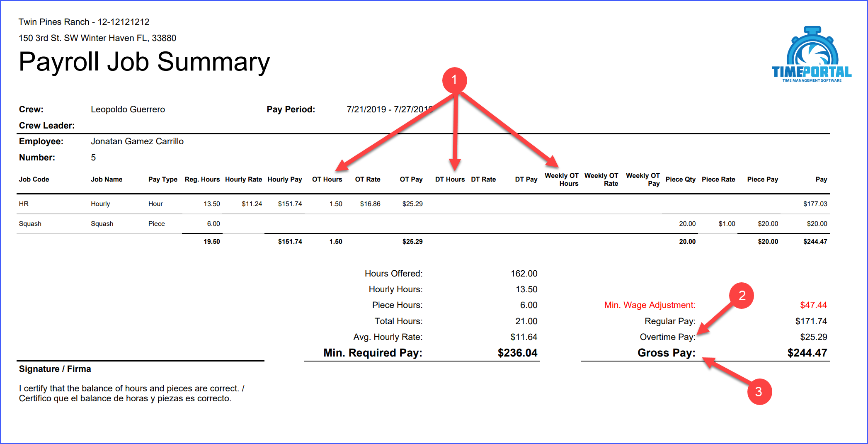
Task: Click the $11.24 hourly rate cell
Action: [x=252, y=204]
